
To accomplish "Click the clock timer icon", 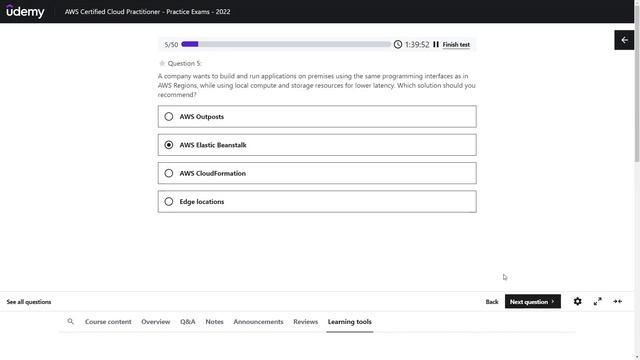I will click(398, 44).
